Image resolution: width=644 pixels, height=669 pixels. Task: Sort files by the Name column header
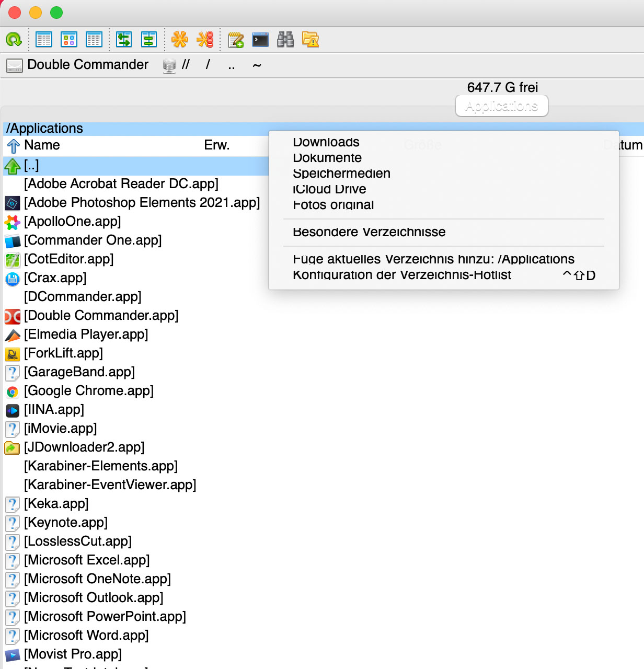click(x=42, y=145)
